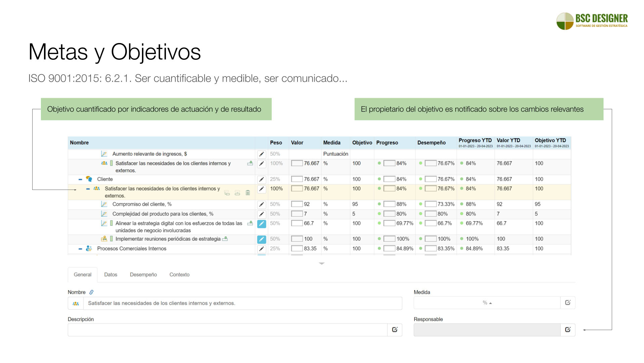Open the Desempeño tab
The image size is (644, 363).
click(x=143, y=275)
